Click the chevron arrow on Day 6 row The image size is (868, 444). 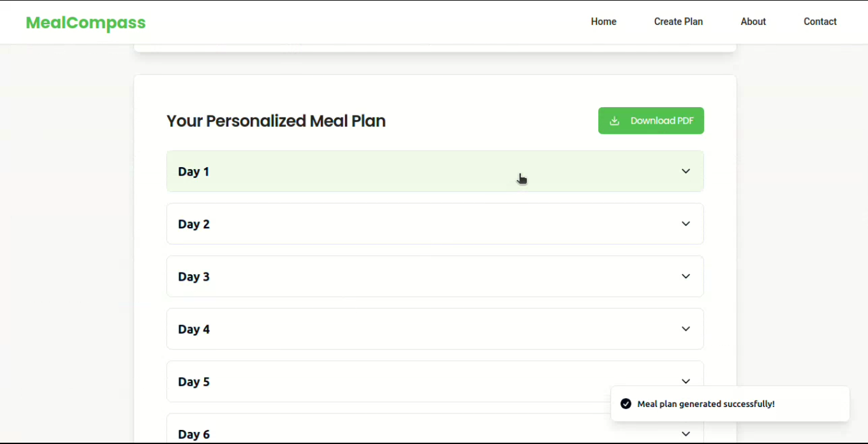pos(686,434)
